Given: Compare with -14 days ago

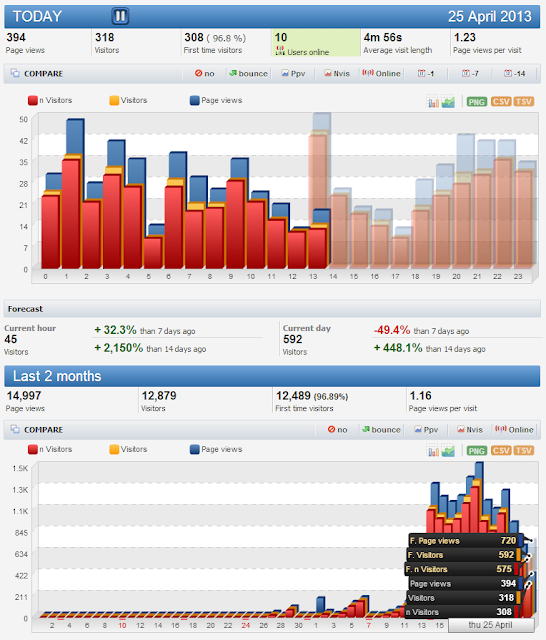Looking at the screenshot, I should click(x=515, y=73).
